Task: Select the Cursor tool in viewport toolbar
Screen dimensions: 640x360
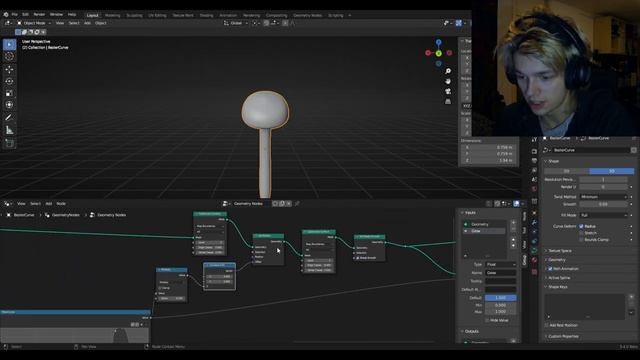Action: [9, 57]
